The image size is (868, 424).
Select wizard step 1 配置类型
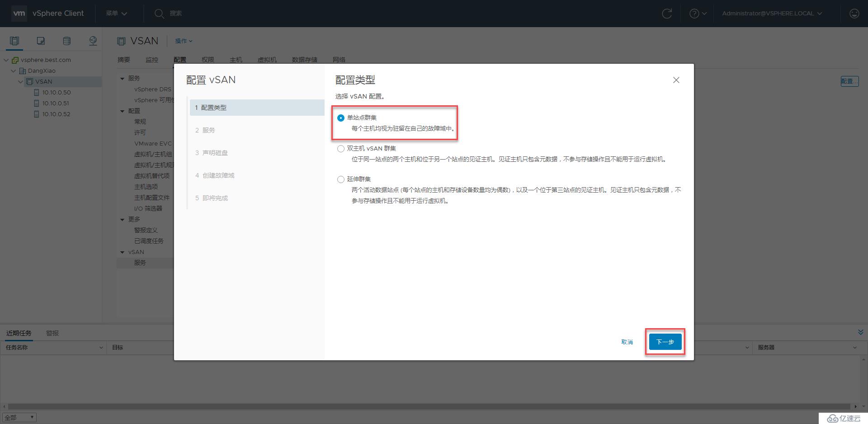pos(257,108)
